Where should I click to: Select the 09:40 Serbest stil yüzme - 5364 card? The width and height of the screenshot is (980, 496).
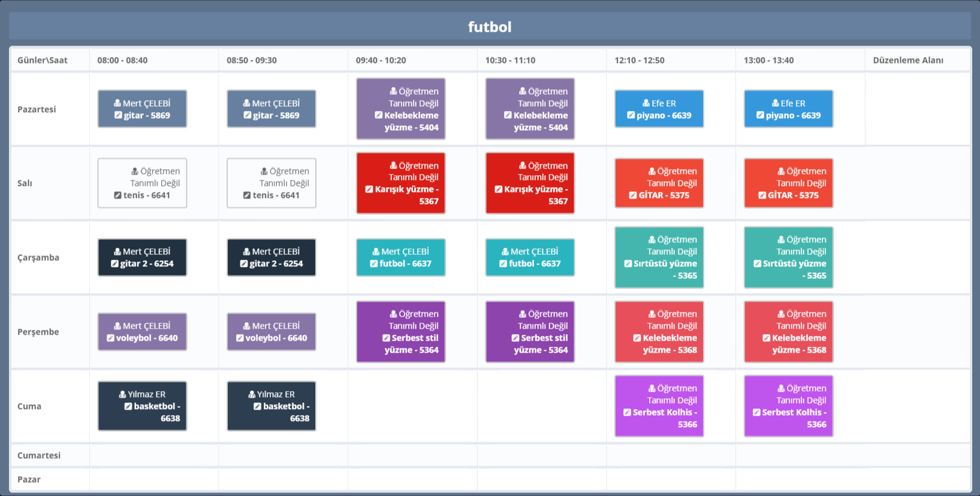(x=400, y=332)
